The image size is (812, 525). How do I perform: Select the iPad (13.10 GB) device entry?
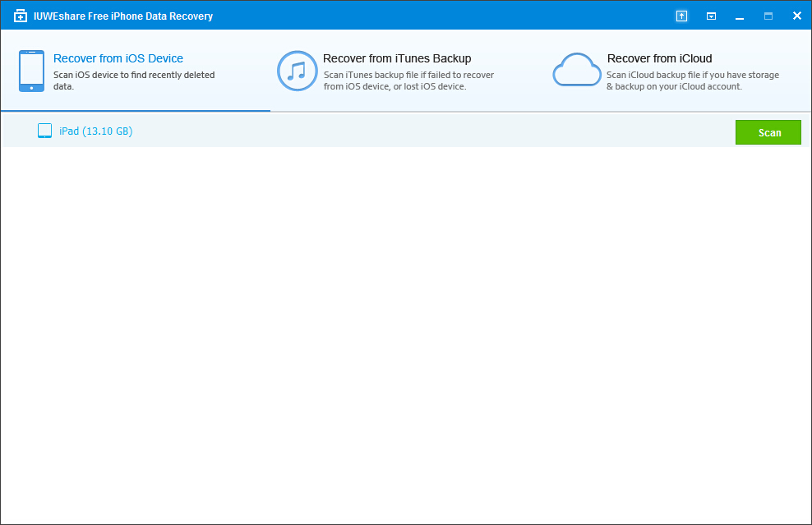[95, 131]
